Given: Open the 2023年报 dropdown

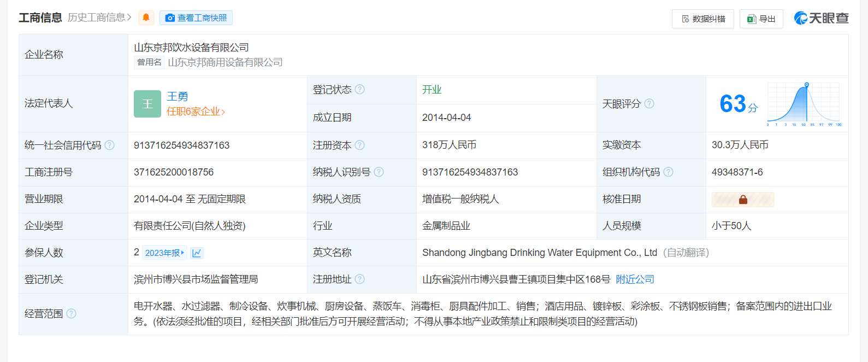Looking at the screenshot, I should pos(164,253).
